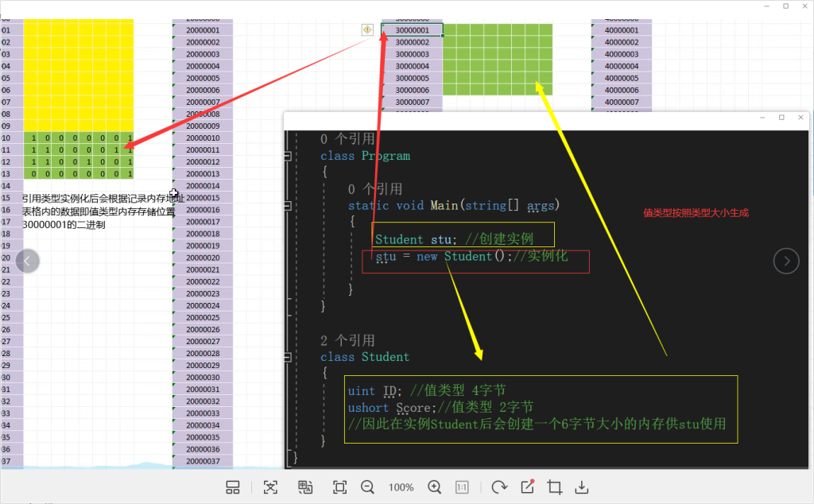Viewport: 814px width, 504px height.
Task: Minimize the inner code editor window
Action: 762,118
